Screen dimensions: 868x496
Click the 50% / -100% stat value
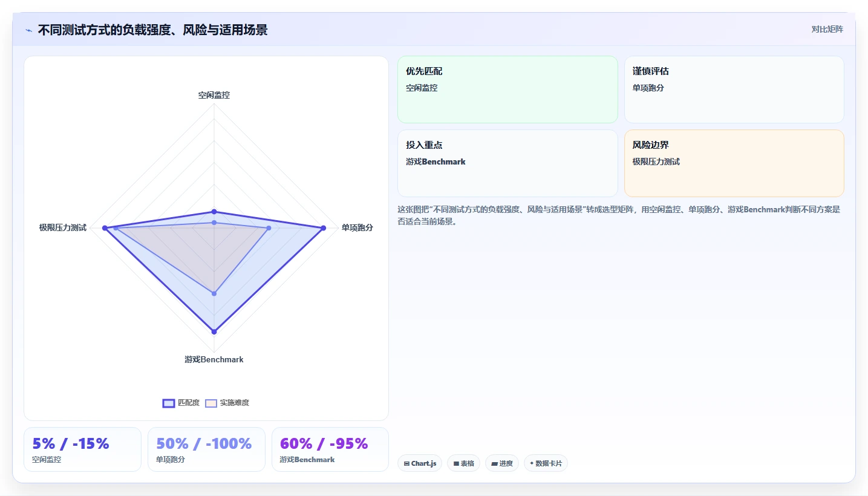(204, 443)
